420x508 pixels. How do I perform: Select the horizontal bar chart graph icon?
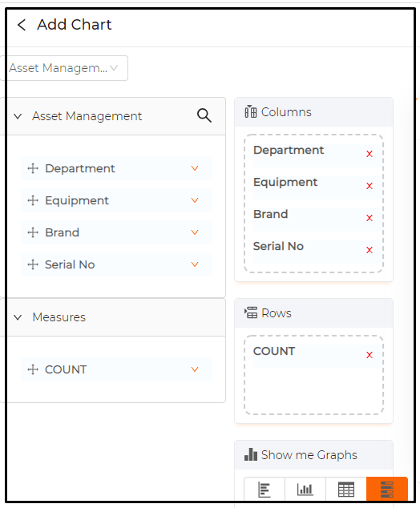pyautogui.click(x=265, y=490)
